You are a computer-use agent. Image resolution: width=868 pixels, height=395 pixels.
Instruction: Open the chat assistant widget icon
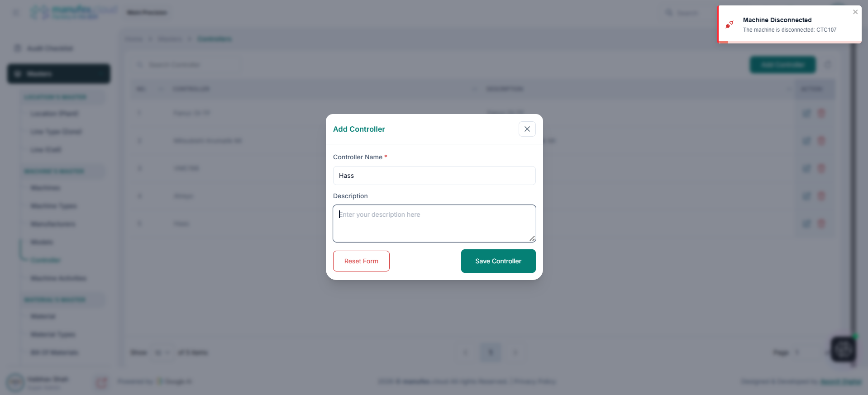pyautogui.click(x=843, y=349)
